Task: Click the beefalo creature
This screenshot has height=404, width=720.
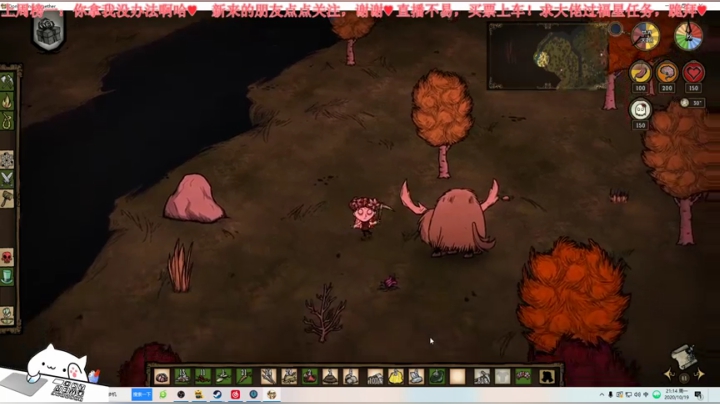Action: pos(452,220)
